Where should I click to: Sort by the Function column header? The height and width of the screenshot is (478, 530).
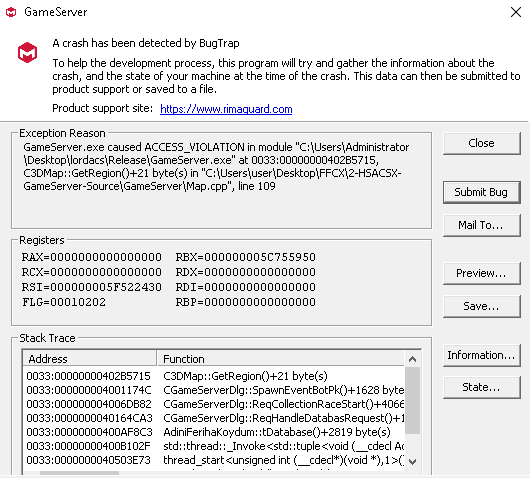pyautogui.click(x=281, y=359)
